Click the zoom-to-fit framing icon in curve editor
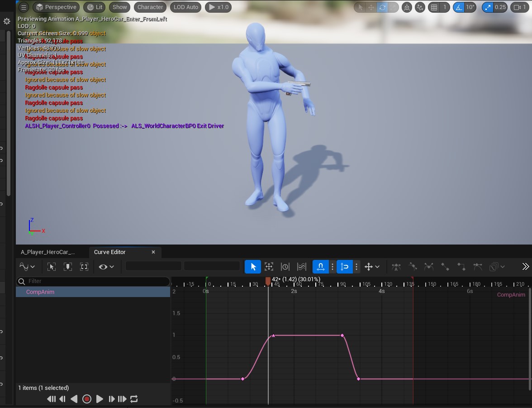532x408 pixels. click(x=84, y=267)
